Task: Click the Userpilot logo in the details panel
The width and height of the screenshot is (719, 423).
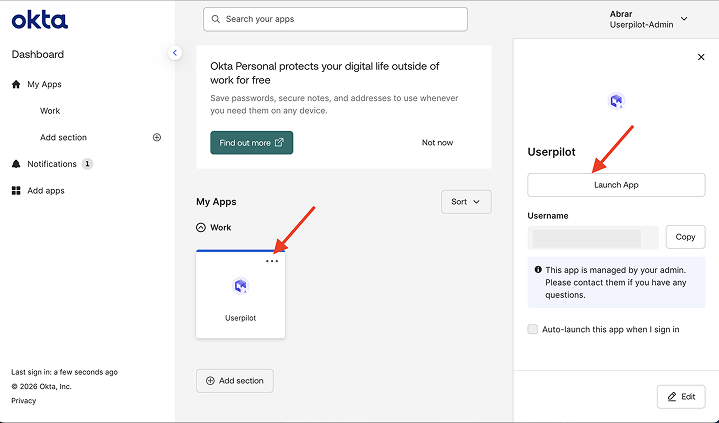Action: [x=616, y=100]
